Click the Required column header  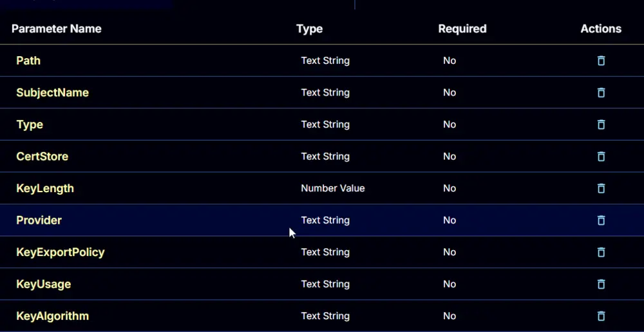[462, 29]
